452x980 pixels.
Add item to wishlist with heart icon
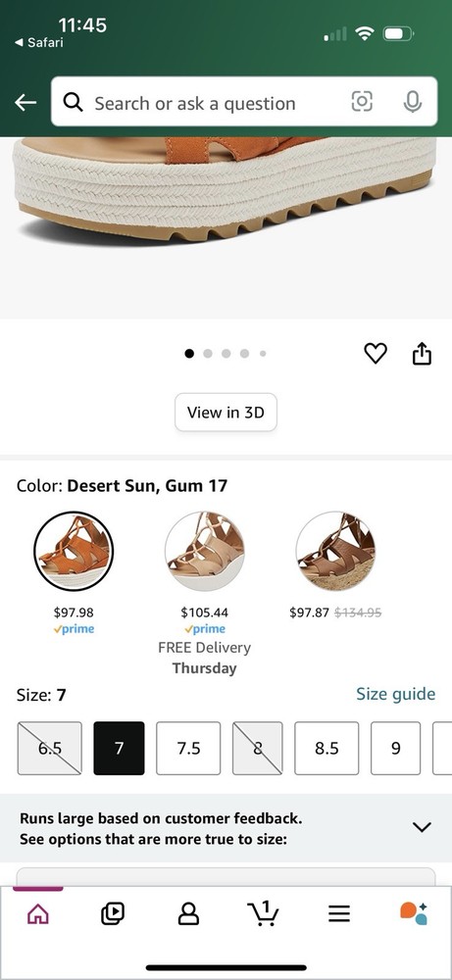376,354
